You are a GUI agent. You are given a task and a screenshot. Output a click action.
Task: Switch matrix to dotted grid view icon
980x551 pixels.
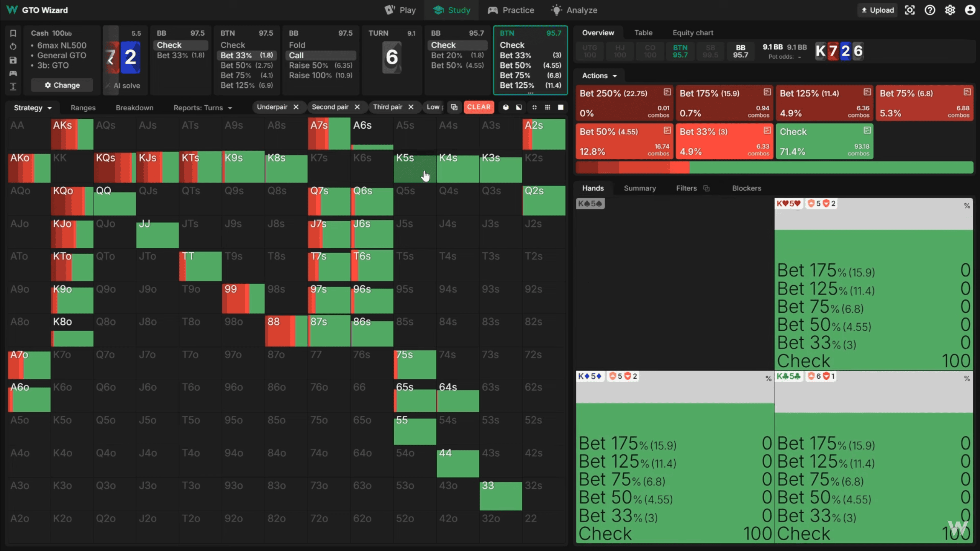pyautogui.click(x=547, y=107)
